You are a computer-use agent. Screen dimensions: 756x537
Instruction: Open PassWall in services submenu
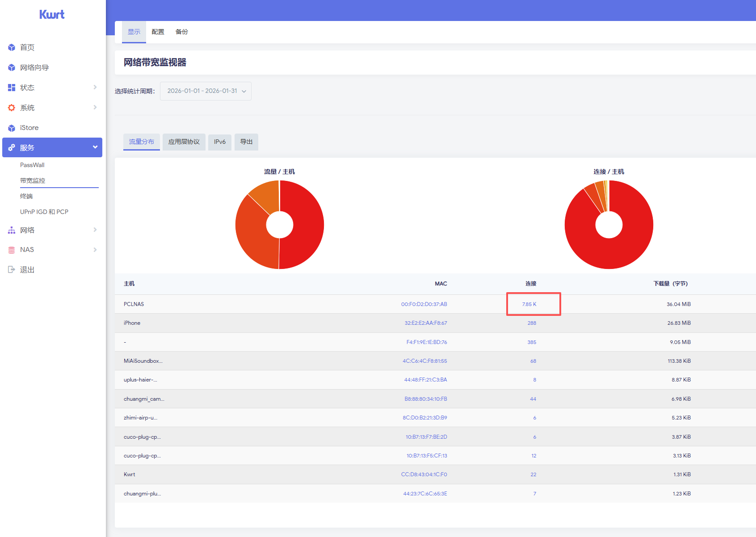click(32, 165)
